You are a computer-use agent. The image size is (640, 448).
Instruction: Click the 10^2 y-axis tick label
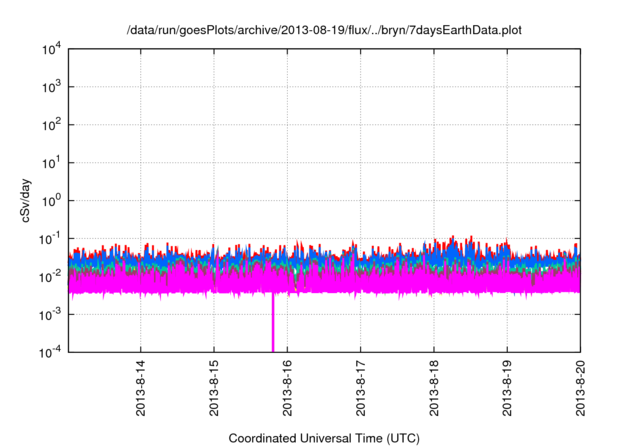(x=51, y=125)
